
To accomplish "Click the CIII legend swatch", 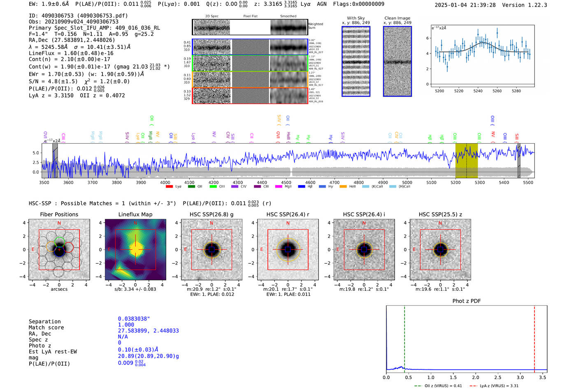I will pyautogui.click(x=258, y=187).
